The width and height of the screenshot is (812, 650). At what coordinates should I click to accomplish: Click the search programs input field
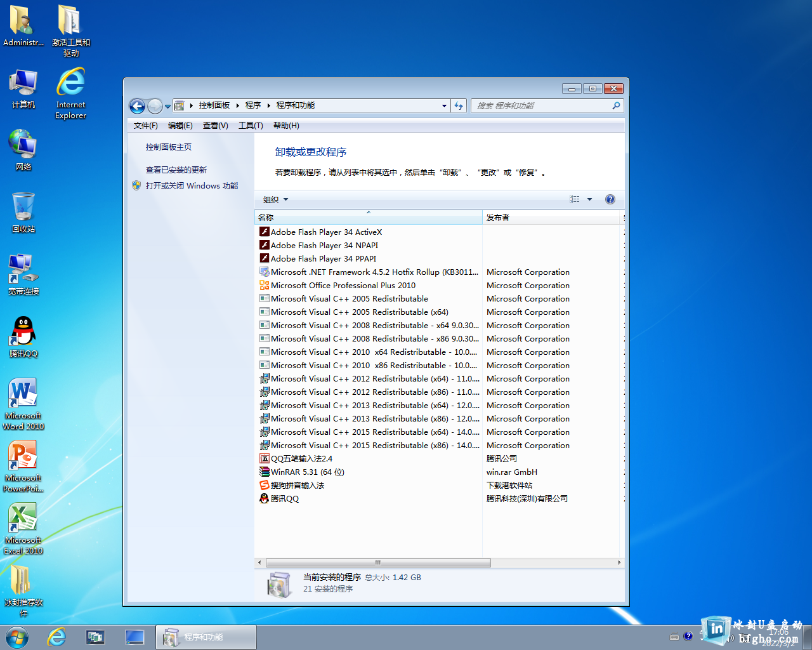pos(541,106)
